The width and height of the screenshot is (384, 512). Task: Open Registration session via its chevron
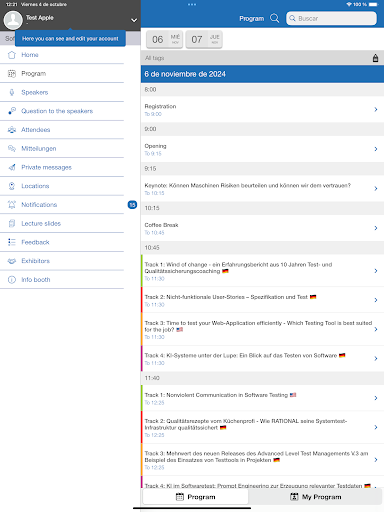[376, 109]
